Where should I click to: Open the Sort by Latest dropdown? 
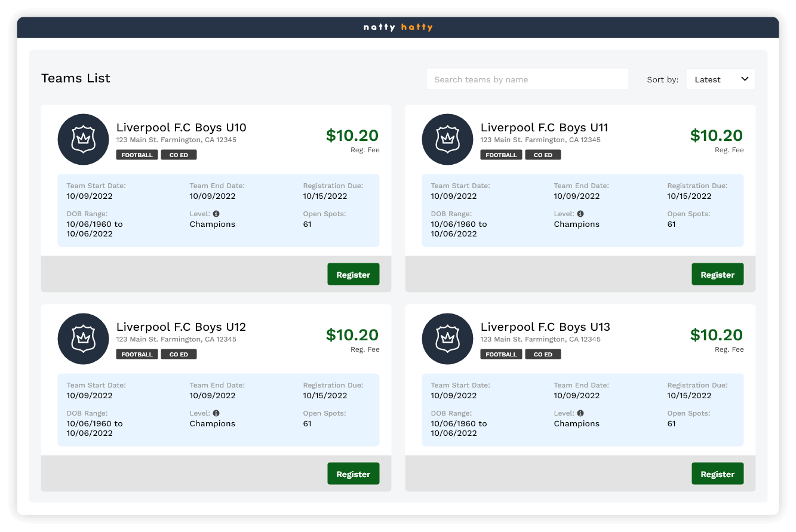pyautogui.click(x=720, y=79)
